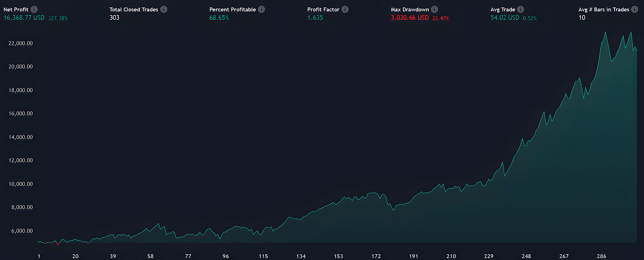Click trade number 210 on the x-axis
This screenshot has height=260, width=644.
(x=451, y=256)
